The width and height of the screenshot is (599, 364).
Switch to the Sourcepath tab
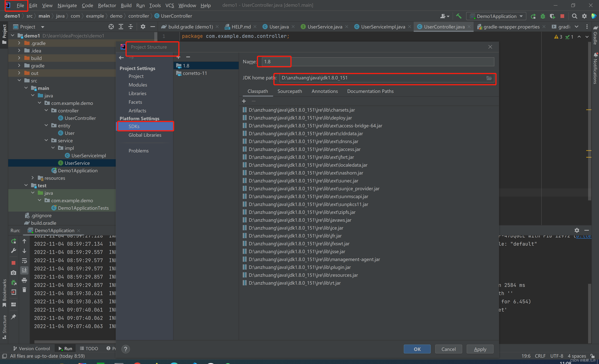(x=290, y=91)
